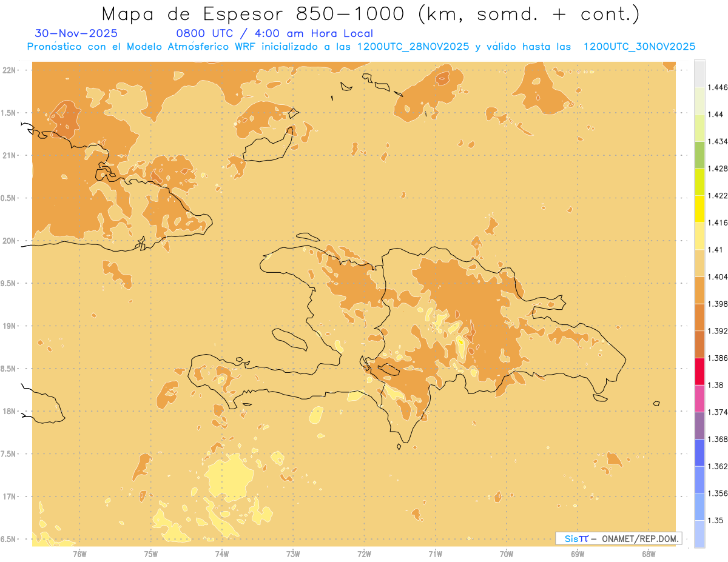This screenshot has width=728, height=562.
Task: Select the WRF model forecast subtitle line
Action: pyautogui.click(x=361, y=47)
